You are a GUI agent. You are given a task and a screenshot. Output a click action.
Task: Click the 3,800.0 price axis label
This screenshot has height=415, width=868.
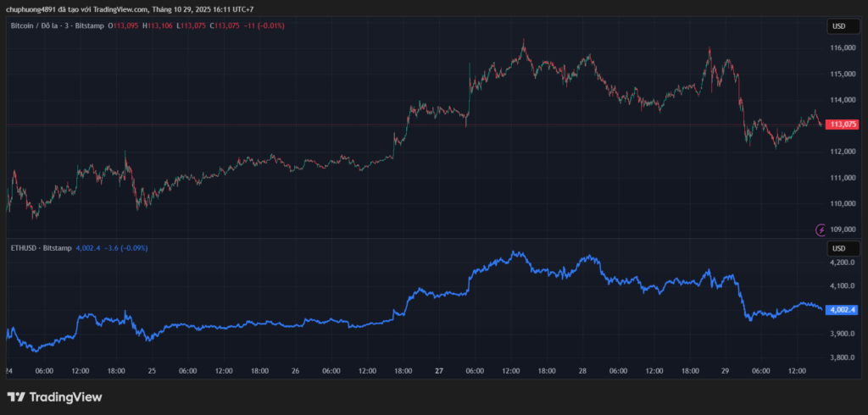tap(843, 357)
